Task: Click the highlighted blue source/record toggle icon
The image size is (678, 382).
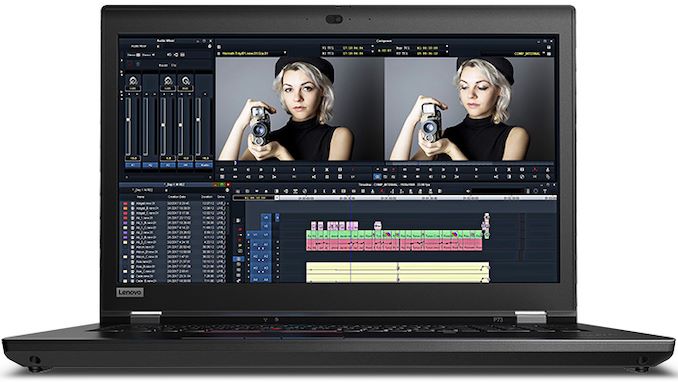Action: 377,177
